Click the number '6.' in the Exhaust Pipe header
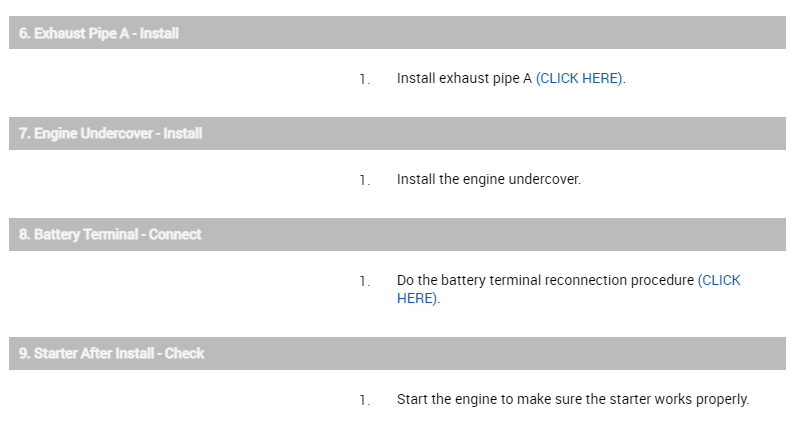Viewport: 811px width, 442px height. coord(25,33)
